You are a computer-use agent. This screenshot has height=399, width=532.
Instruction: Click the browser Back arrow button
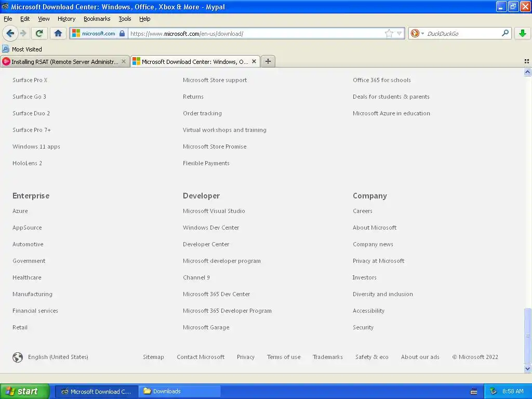click(10, 33)
